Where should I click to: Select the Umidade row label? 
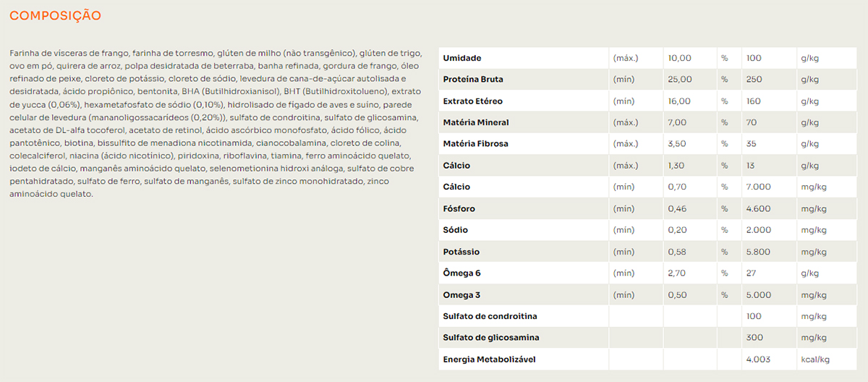(462, 58)
